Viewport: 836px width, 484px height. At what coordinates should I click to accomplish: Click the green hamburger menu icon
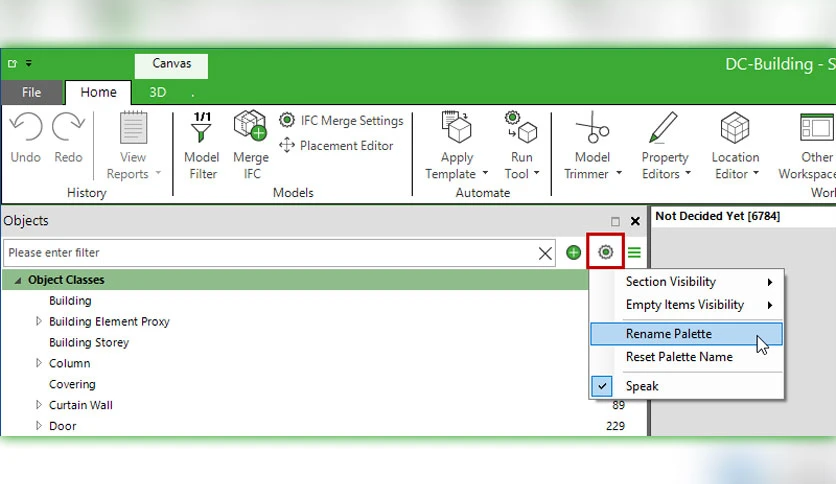[634, 252]
